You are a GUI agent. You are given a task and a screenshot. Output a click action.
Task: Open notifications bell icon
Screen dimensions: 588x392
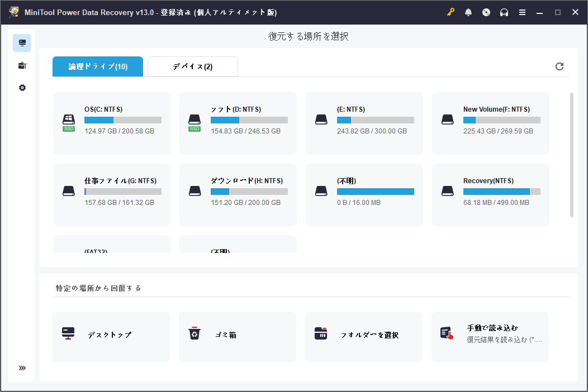tap(468, 12)
